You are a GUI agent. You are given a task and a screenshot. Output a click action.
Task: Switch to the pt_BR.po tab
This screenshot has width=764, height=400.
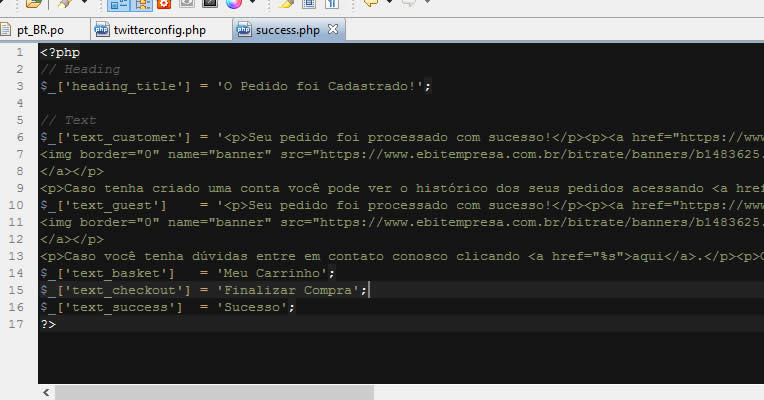[41, 30]
